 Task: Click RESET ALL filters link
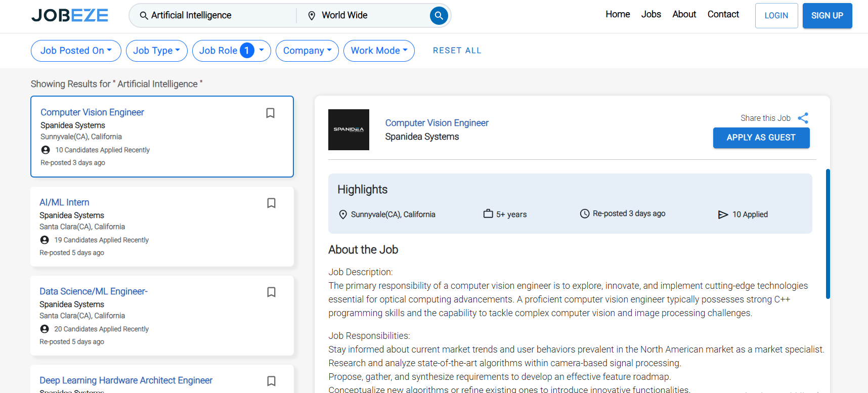pos(457,51)
